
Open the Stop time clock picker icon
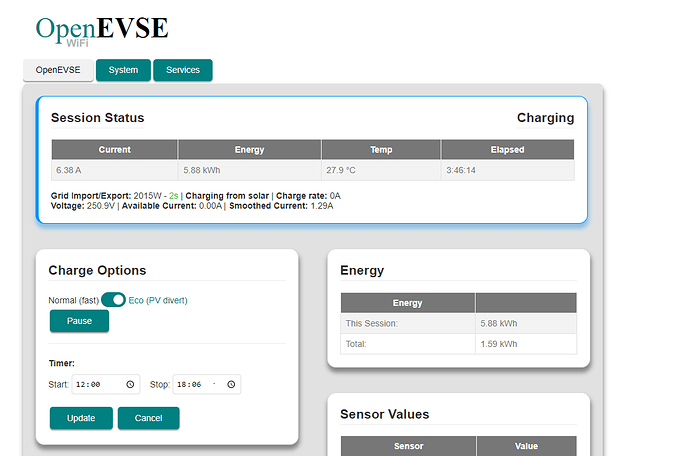pyautogui.click(x=231, y=384)
